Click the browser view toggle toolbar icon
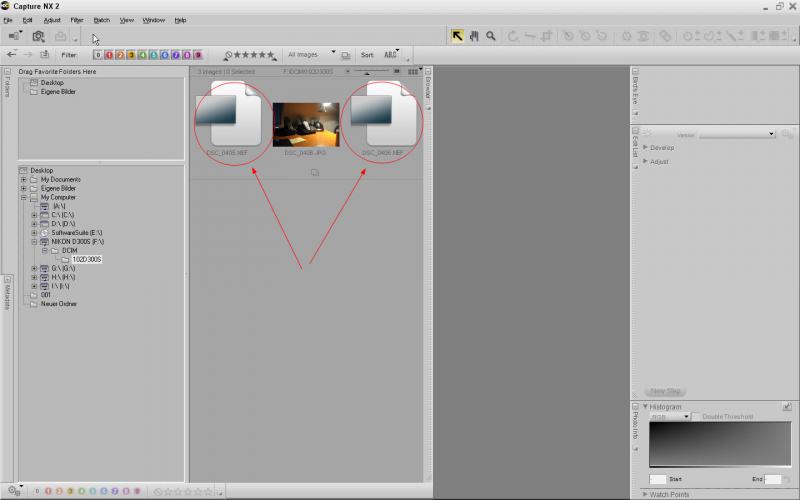The height and width of the screenshot is (500, 800). [x=15, y=36]
